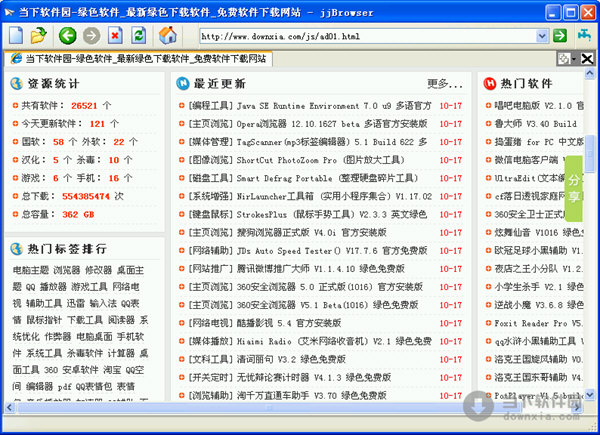Click the jjBrowser title bar app icon

(9, 13)
